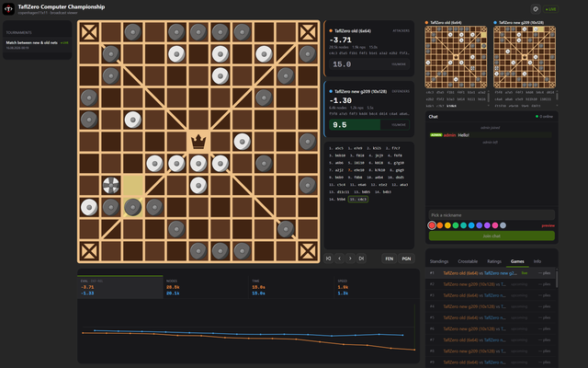Open the TaflZero old (6x64) mini board thumbnail
588x368 pixels.
click(x=456, y=57)
